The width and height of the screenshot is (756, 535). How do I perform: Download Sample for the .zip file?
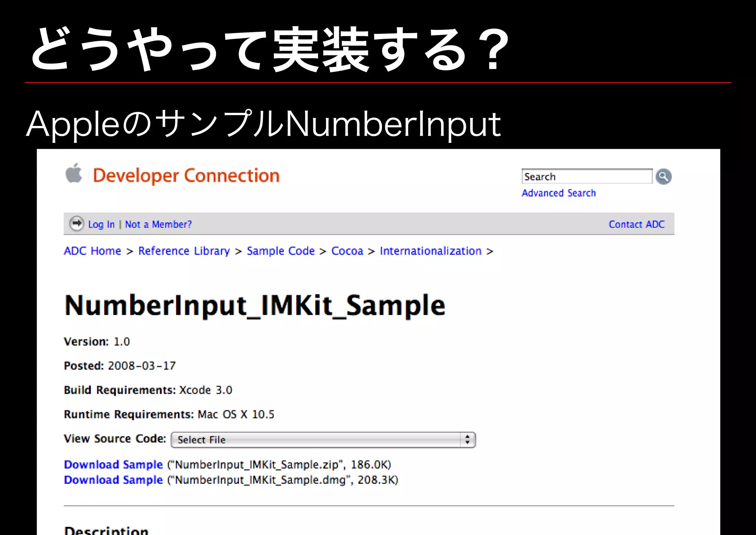[113, 465]
